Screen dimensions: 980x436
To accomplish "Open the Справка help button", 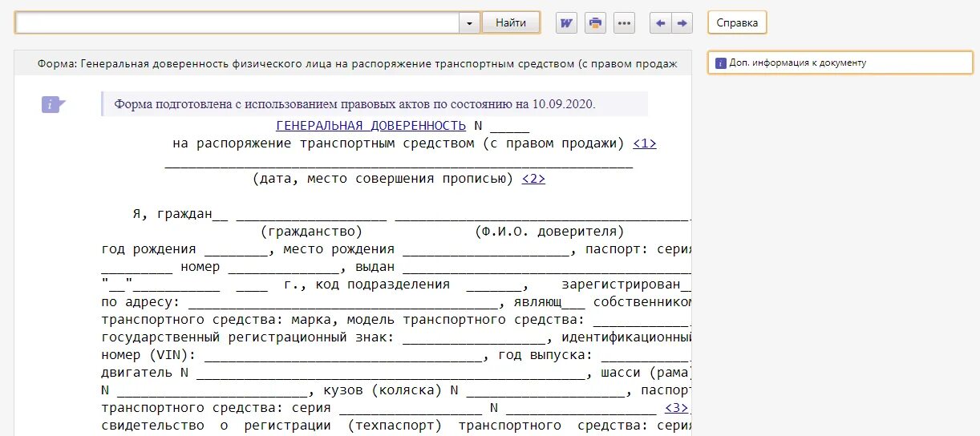I will tap(737, 22).
